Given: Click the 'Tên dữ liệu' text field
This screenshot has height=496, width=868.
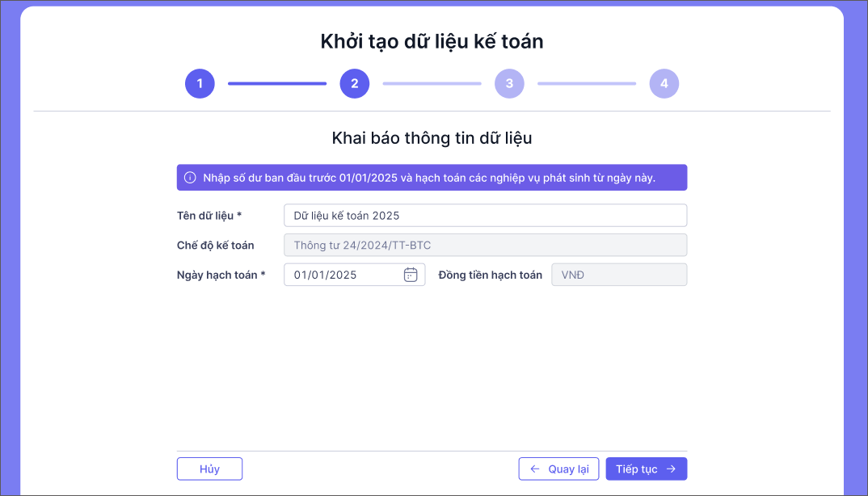Looking at the screenshot, I should coord(485,216).
